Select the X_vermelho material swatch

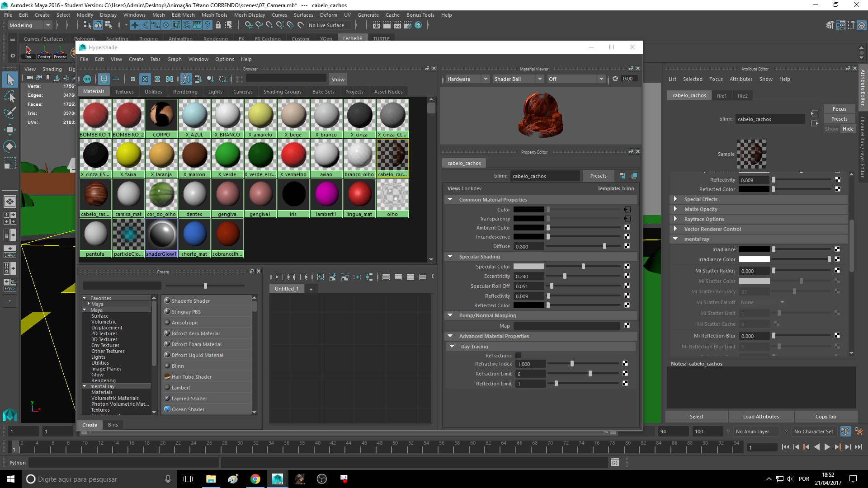point(293,158)
